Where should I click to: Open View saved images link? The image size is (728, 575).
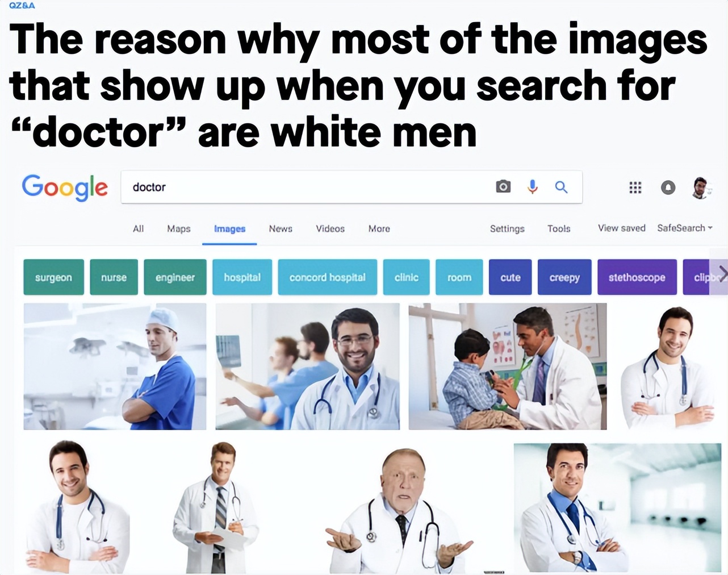pyautogui.click(x=622, y=228)
